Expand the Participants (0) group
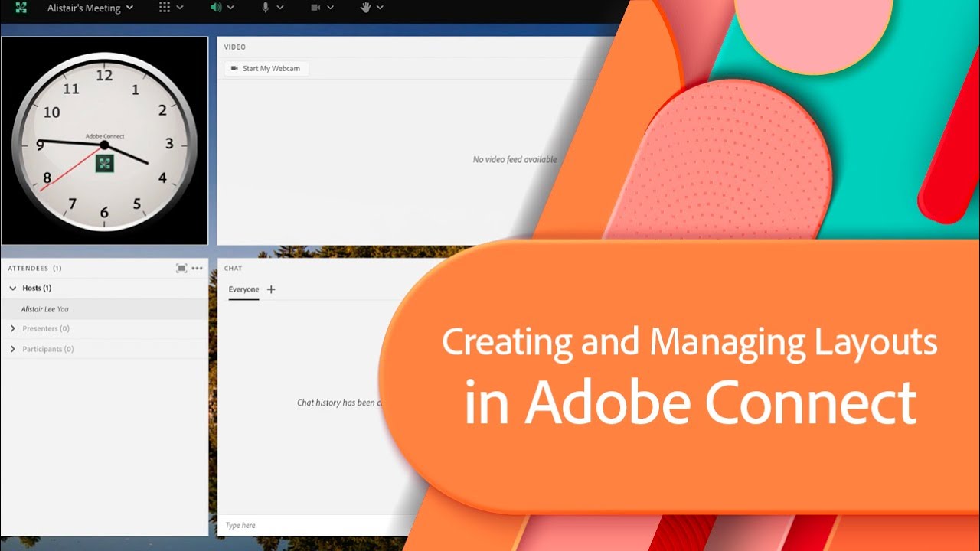This screenshot has height=551, width=980. point(13,349)
